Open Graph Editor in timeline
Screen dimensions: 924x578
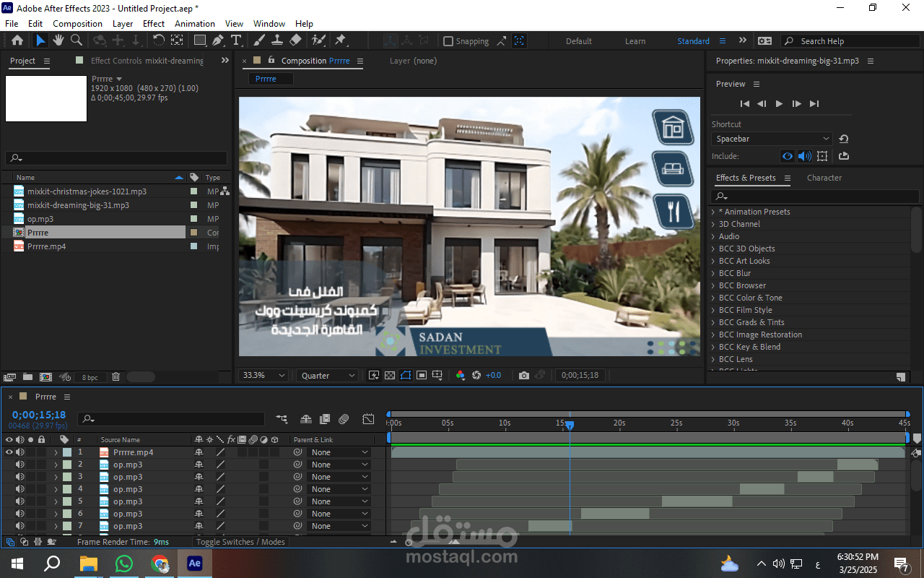[x=368, y=419]
